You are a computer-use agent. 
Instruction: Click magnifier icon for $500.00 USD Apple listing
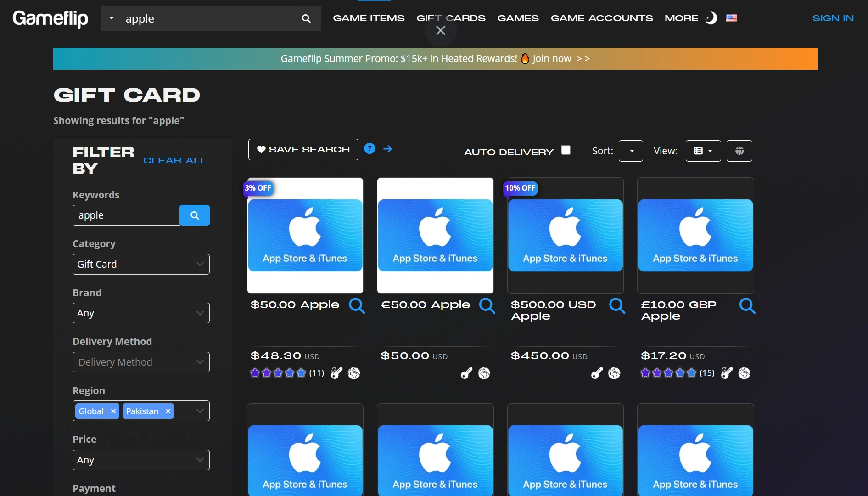pos(617,305)
